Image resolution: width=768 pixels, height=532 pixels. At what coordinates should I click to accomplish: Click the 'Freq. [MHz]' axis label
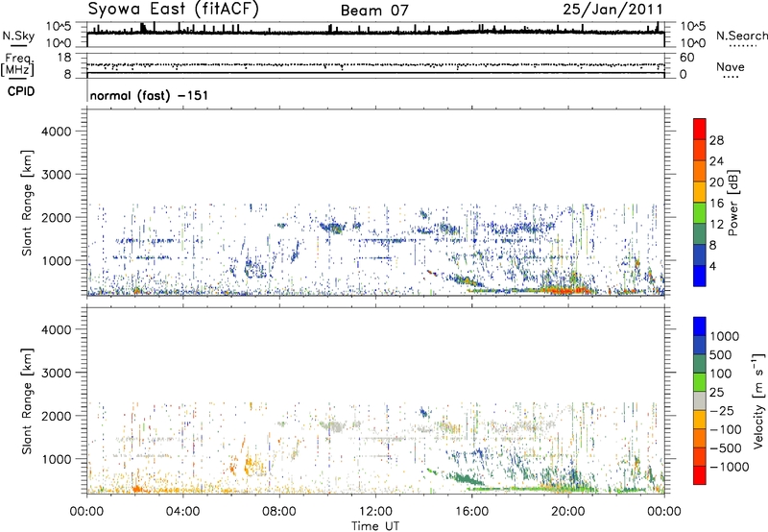[x=17, y=64]
